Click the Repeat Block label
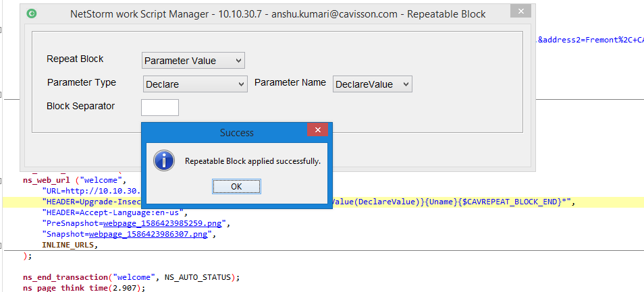Image resolution: width=644 pixels, height=292 pixels. [x=75, y=59]
